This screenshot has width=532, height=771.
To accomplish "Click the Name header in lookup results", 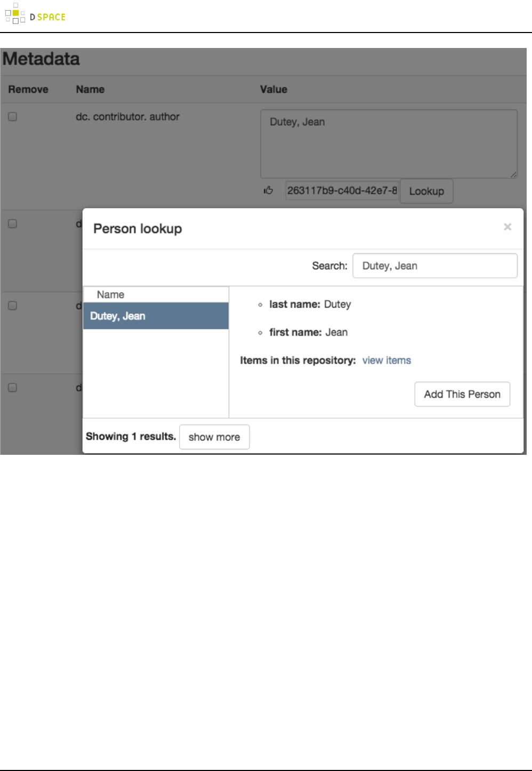I will click(110, 295).
